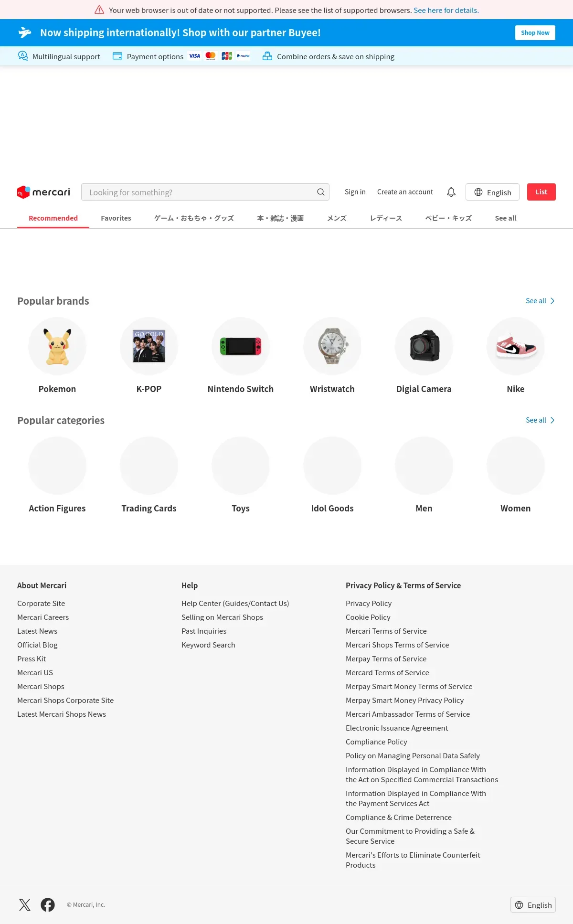Open Mercari Careers link
573x924 pixels.
(x=43, y=617)
